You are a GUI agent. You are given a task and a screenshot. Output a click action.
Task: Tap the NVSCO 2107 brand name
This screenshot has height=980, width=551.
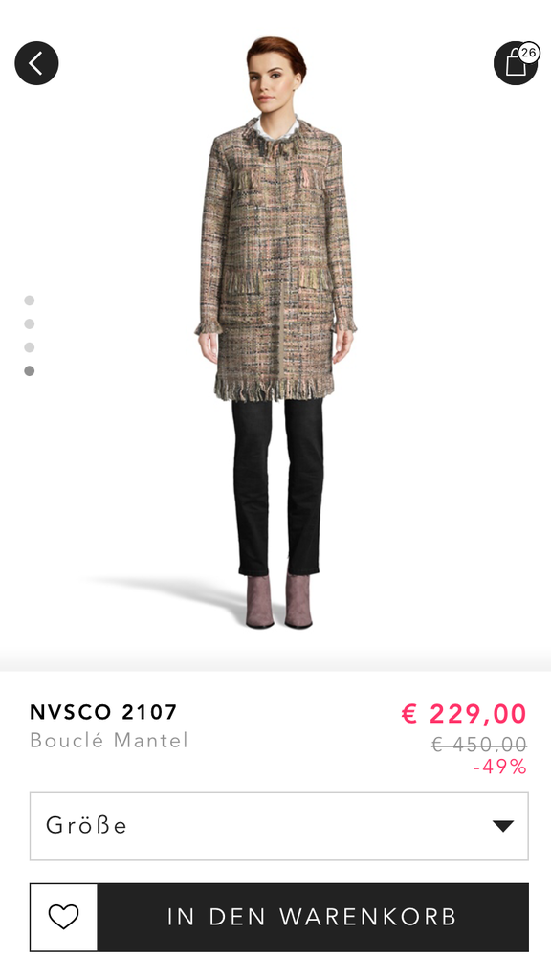103,712
